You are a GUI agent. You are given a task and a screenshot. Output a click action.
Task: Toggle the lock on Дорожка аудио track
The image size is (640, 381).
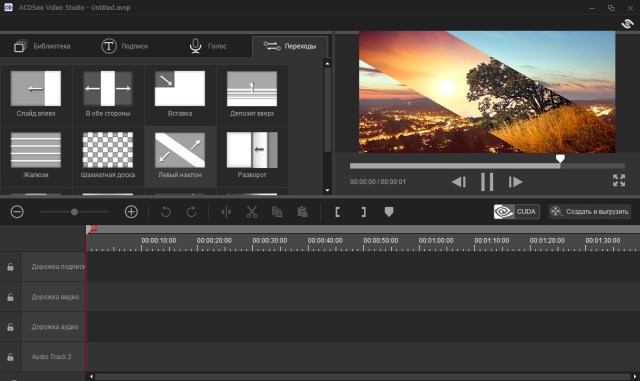click(10, 327)
